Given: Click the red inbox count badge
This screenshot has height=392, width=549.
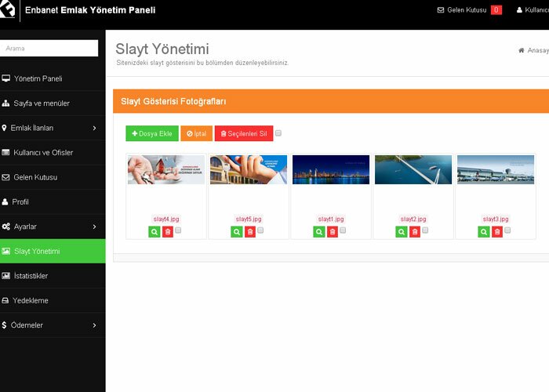Looking at the screenshot, I should point(496,10).
